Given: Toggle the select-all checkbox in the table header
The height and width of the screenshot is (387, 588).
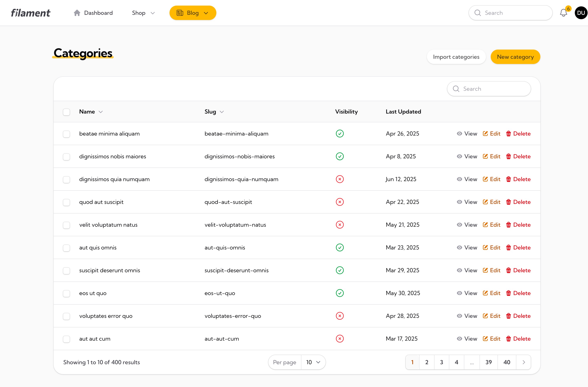Looking at the screenshot, I should tap(66, 112).
